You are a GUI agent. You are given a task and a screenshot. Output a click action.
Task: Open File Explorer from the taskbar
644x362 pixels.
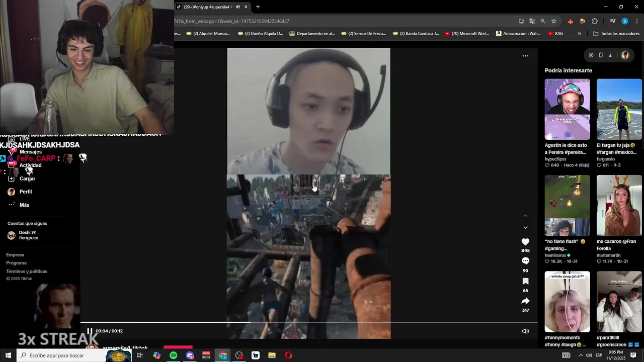[x=272, y=355]
